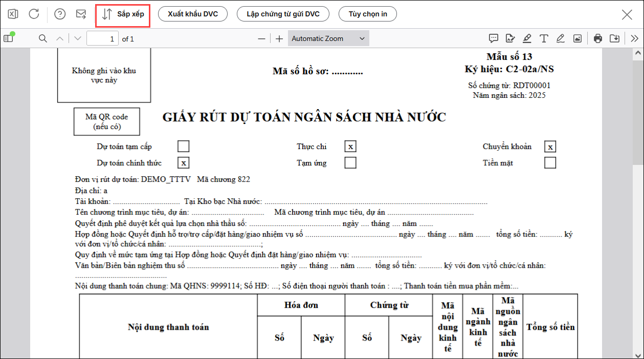644x359 pixels.
Task: Expand the more tools chevron menu
Action: [634, 38]
